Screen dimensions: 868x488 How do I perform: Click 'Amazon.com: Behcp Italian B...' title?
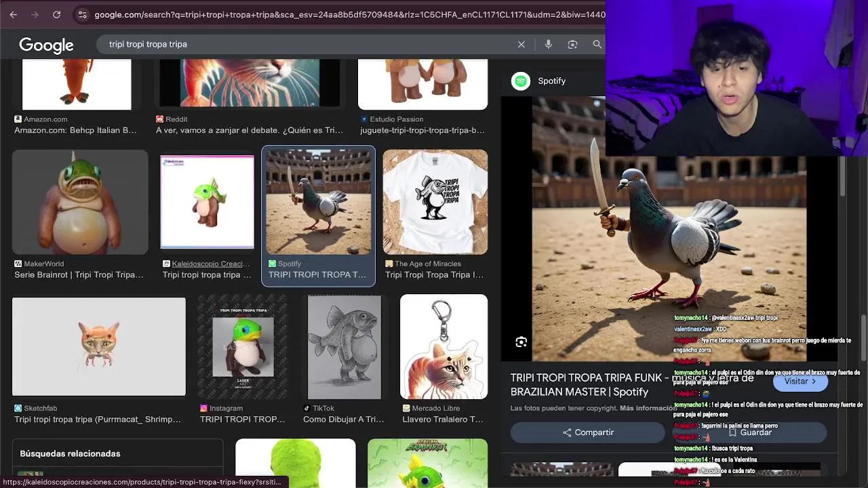(75, 130)
